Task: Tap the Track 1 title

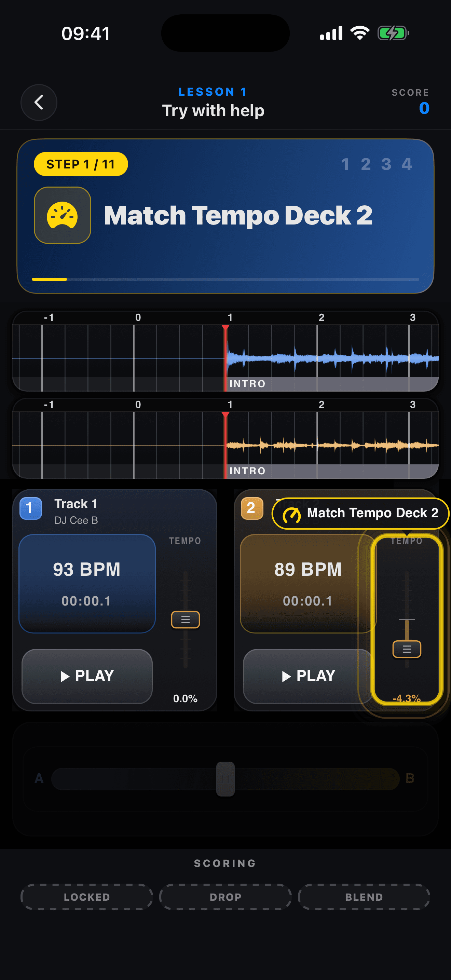Action: click(x=76, y=504)
